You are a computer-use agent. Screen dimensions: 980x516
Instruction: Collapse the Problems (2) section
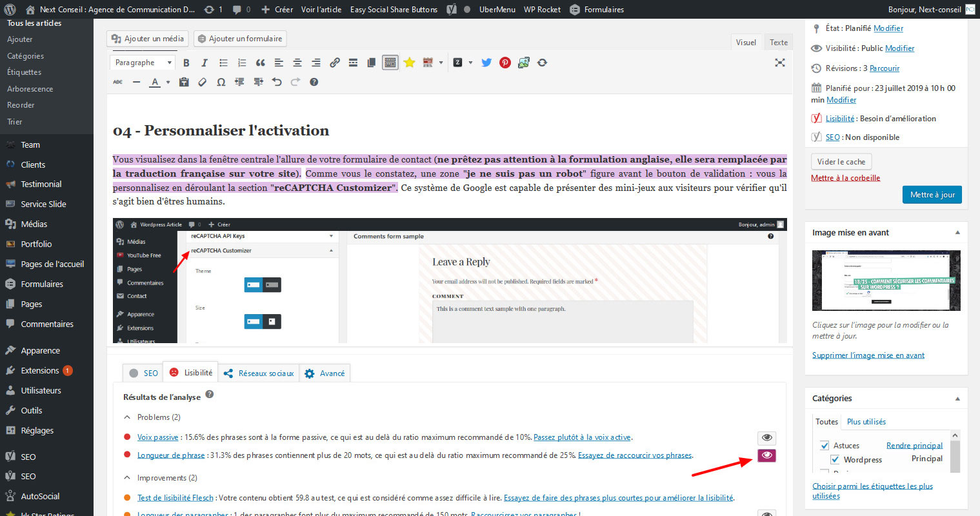(128, 417)
